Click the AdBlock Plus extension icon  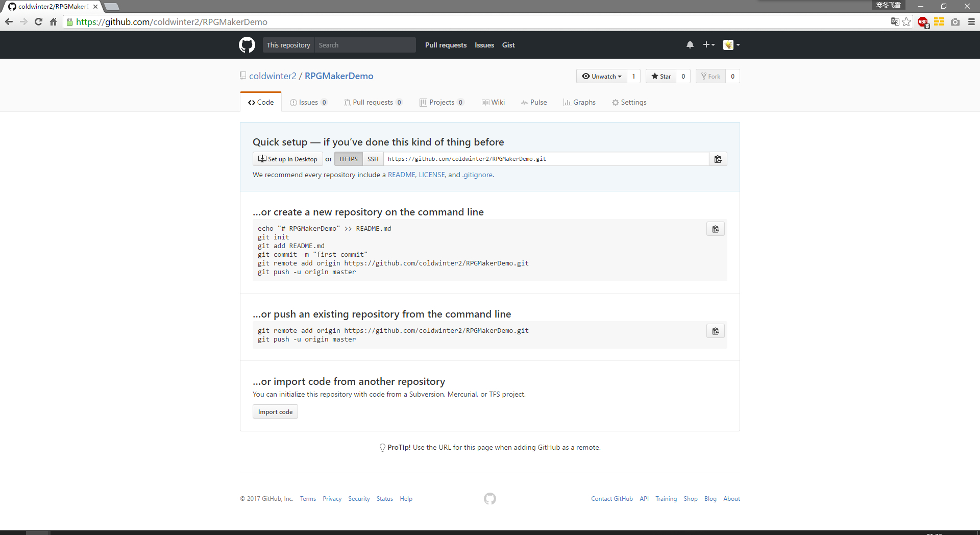[x=923, y=22]
